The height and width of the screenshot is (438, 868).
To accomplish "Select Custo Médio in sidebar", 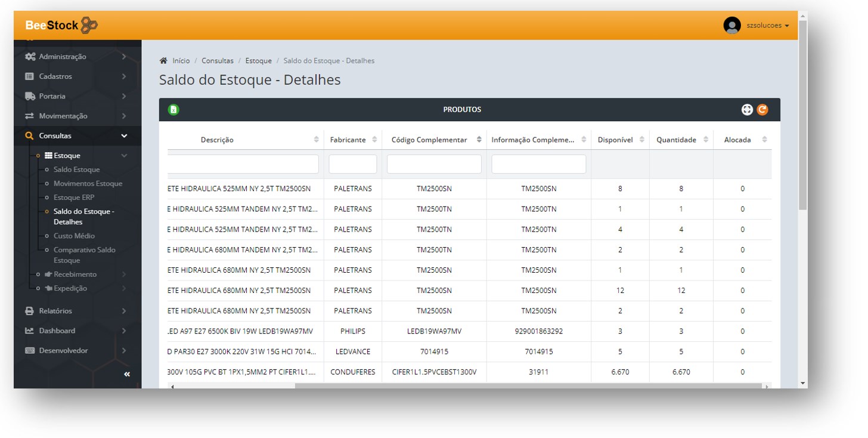I will click(x=74, y=236).
